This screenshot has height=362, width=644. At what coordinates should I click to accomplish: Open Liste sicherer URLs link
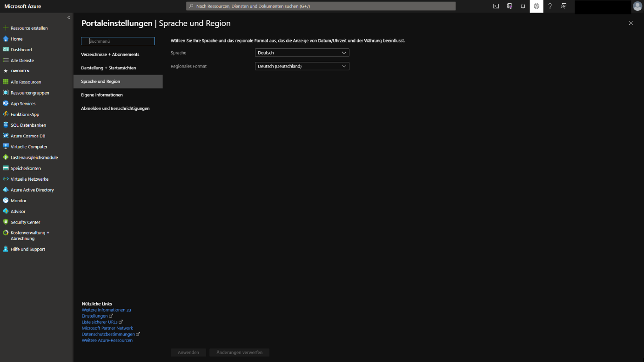coord(100,322)
